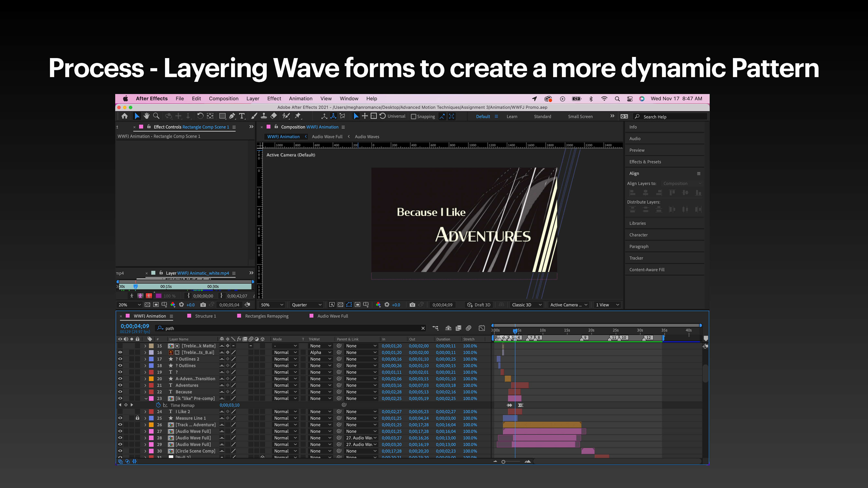The width and height of the screenshot is (868, 488).
Task: Click Audio Waves in composition breadcrumb
Action: click(367, 136)
